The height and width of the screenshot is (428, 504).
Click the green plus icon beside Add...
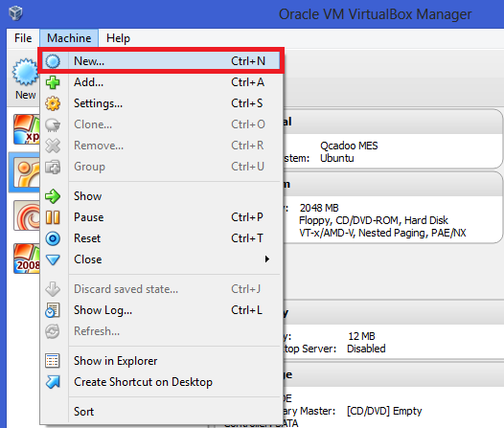(53, 82)
